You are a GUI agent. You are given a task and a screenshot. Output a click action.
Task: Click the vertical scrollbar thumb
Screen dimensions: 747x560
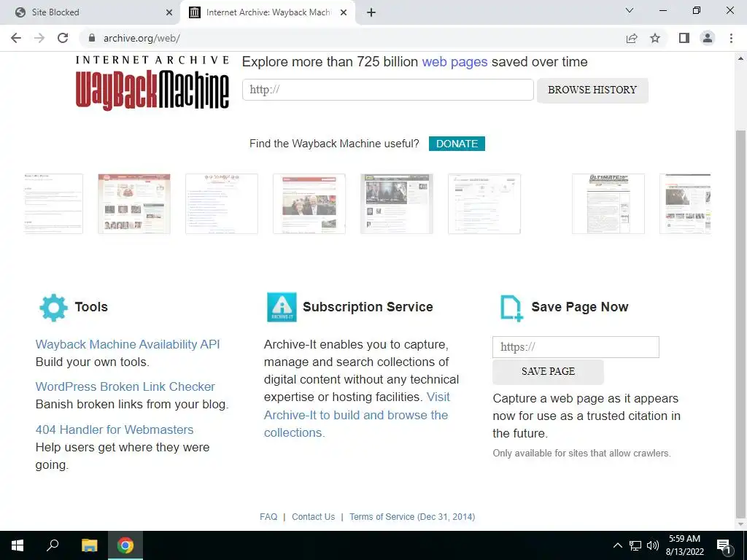click(740, 324)
